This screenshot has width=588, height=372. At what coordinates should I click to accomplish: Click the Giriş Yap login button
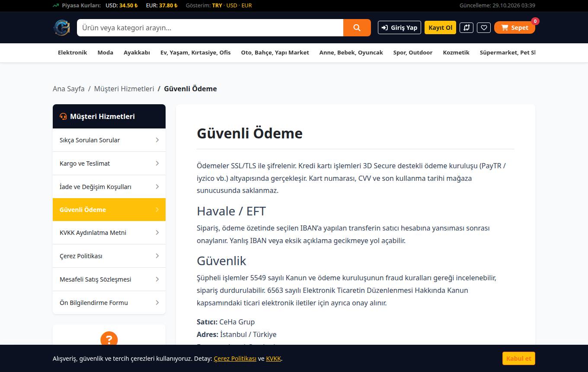(399, 28)
